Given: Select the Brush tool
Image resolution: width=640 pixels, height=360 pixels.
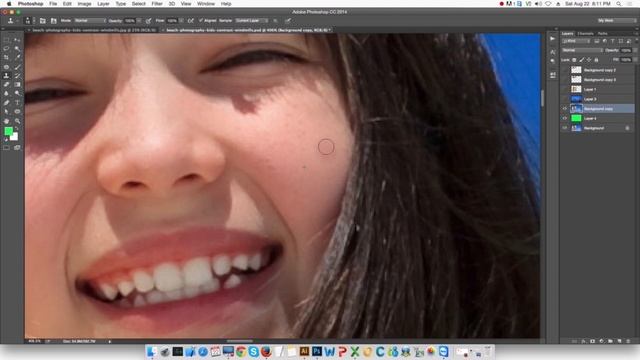Looking at the screenshot, I should click(17, 67).
